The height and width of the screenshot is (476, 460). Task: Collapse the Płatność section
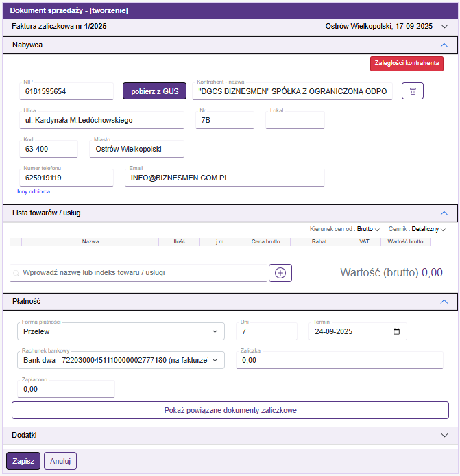444,301
